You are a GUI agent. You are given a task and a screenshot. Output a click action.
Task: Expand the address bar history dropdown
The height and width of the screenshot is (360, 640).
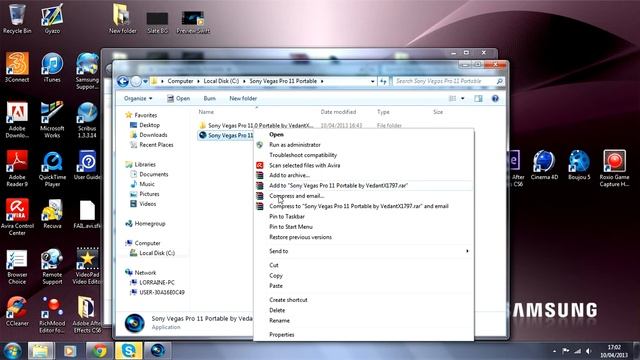tap(372, 81)
